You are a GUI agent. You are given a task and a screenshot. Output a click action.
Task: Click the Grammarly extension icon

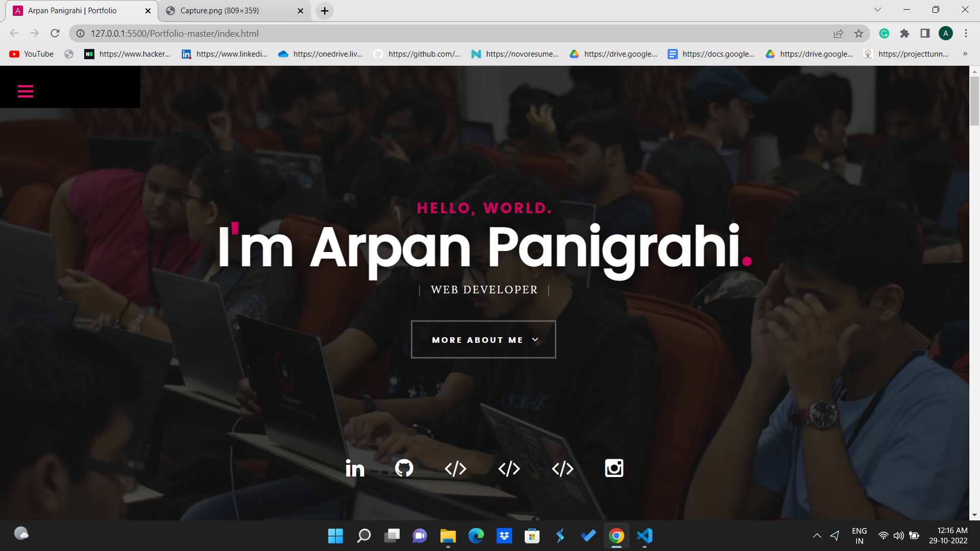[x=884, y=34]
